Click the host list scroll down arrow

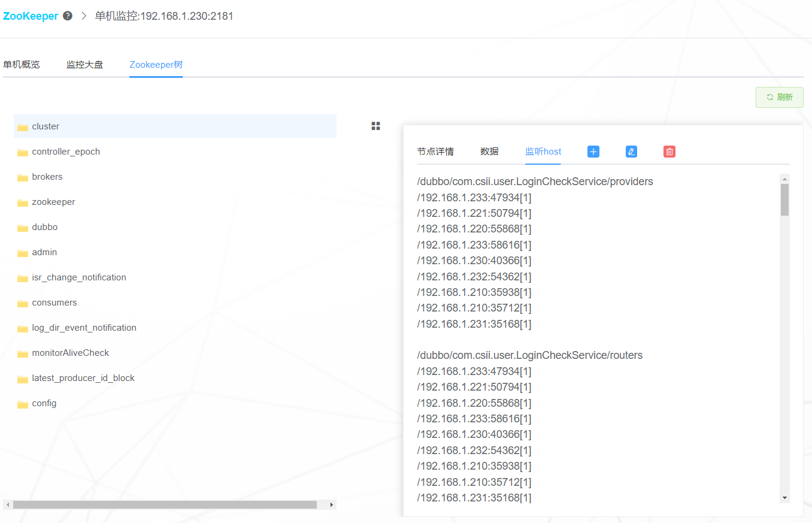click(x=784, y=498)
